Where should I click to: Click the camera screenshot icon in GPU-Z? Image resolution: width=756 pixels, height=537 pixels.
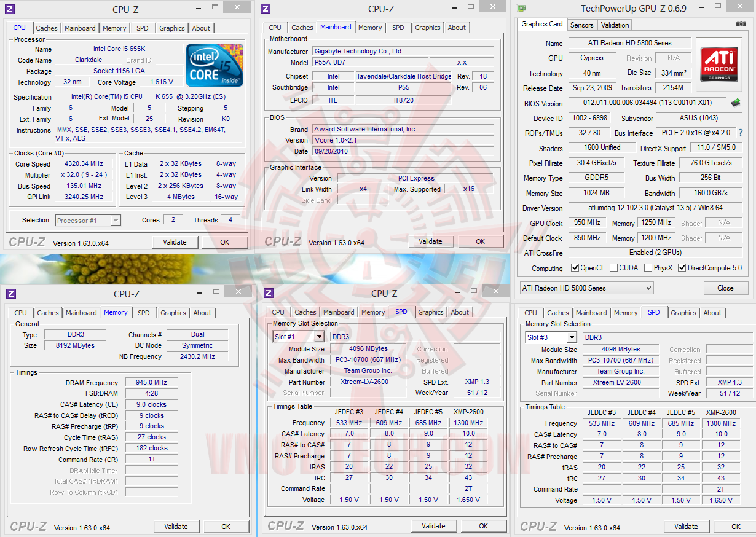pyautogui.click(x=741, y=24)
